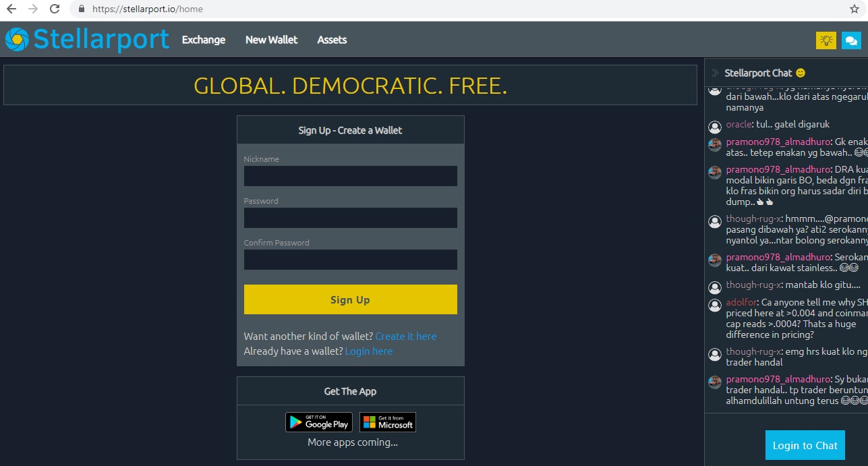This screenshot has width=868, height=466.
Task: Collapse the chat panel with double chevron
Action: pyautogui.click(x=715, y=73)
